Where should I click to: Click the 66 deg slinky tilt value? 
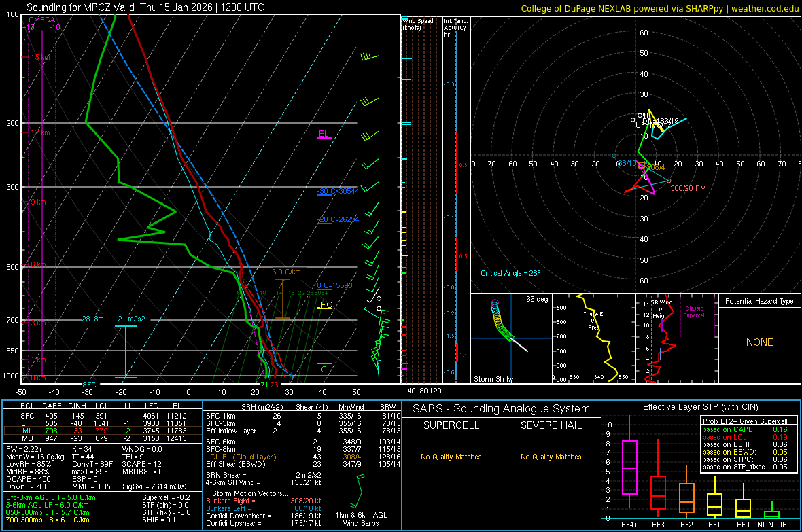(x=537, y=299)
